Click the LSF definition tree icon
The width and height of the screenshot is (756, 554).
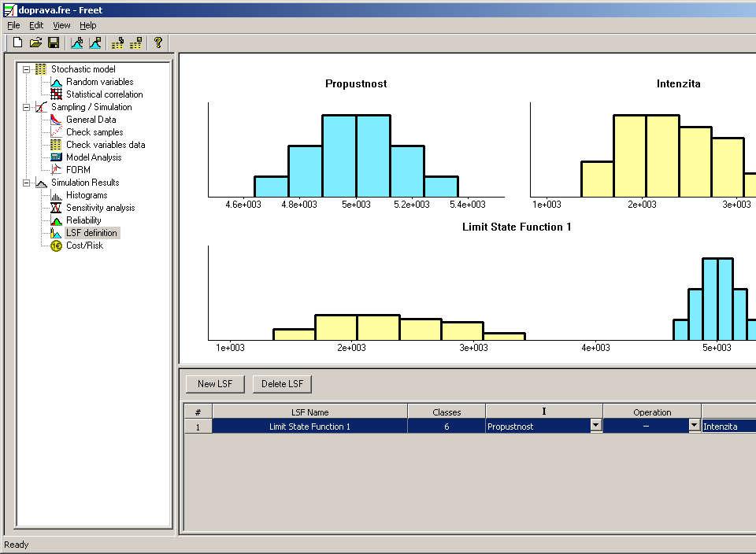pos(57,233)
